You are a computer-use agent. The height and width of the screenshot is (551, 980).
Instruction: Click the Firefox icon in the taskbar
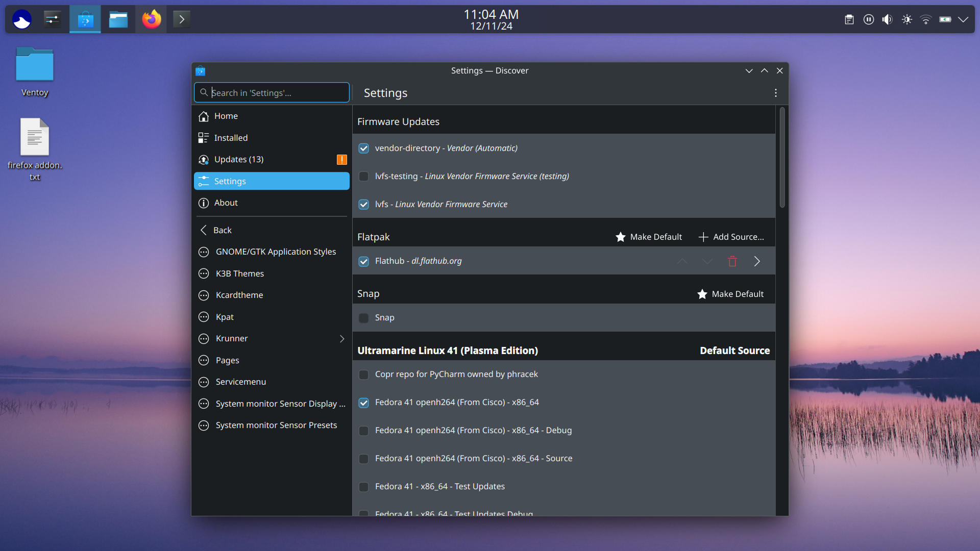click(152, 19)
